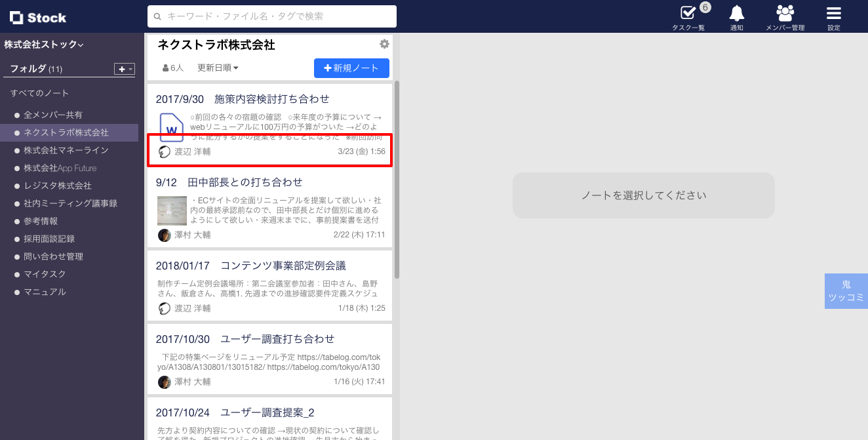Click 渡辺 洋輔's avatar on the highlighted note
Image resolution: width=868 pixels, height=440 pixels.
(164, 151)
